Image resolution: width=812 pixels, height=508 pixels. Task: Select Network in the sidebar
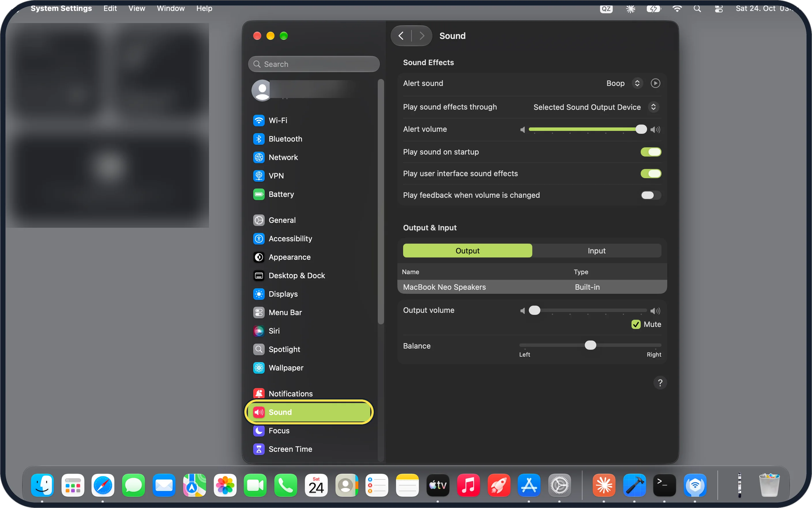click(x=309, y=157)
